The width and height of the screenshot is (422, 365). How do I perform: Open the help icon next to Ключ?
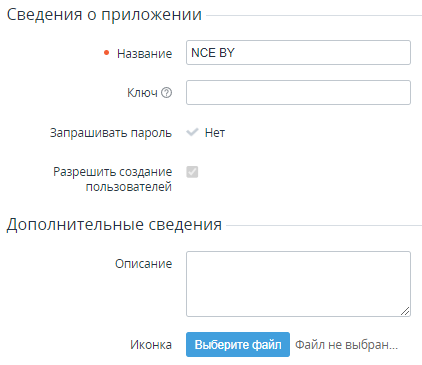point(166,93)
